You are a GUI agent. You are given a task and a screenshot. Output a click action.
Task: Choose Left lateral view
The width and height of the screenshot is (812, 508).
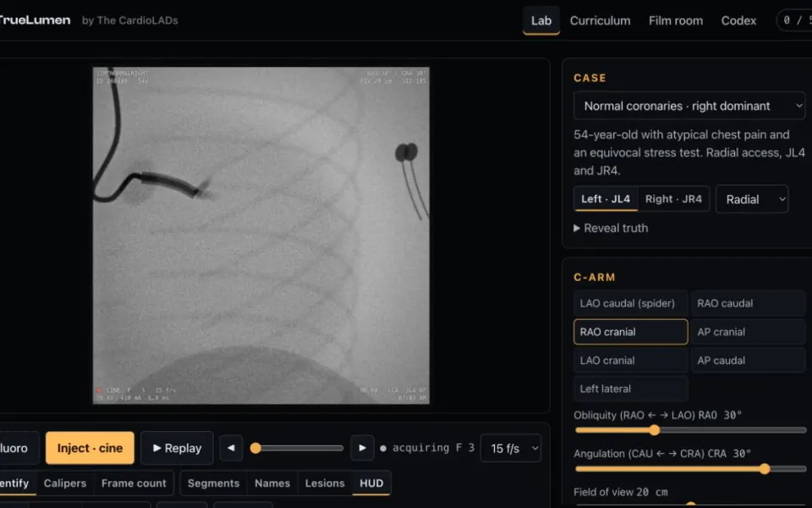pyautogui.click(x=630, y=389)
